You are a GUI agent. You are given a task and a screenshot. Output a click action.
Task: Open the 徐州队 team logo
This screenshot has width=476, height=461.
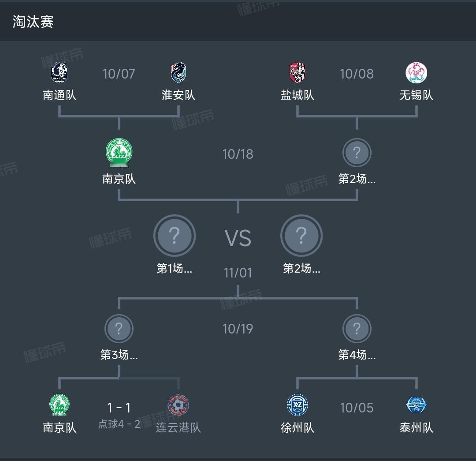297,405
